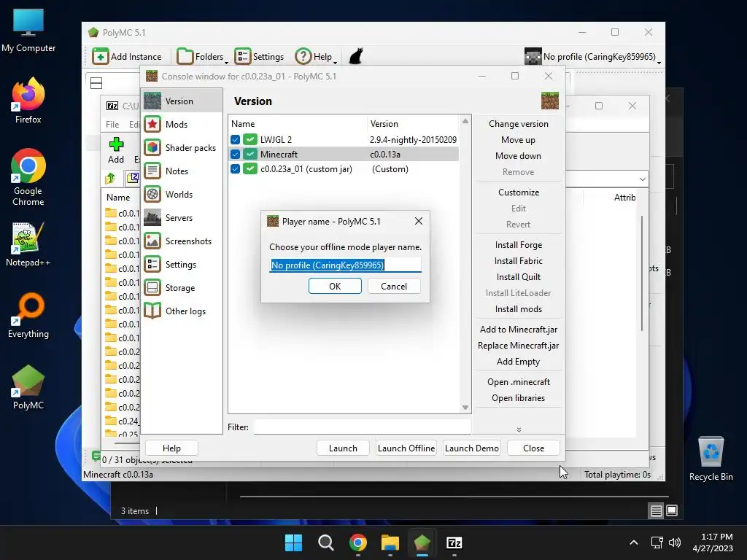This screenshot has height=560, width=747.
Task: Click the Settings icon in console sidebar
Action: click(x=152, y=264)
